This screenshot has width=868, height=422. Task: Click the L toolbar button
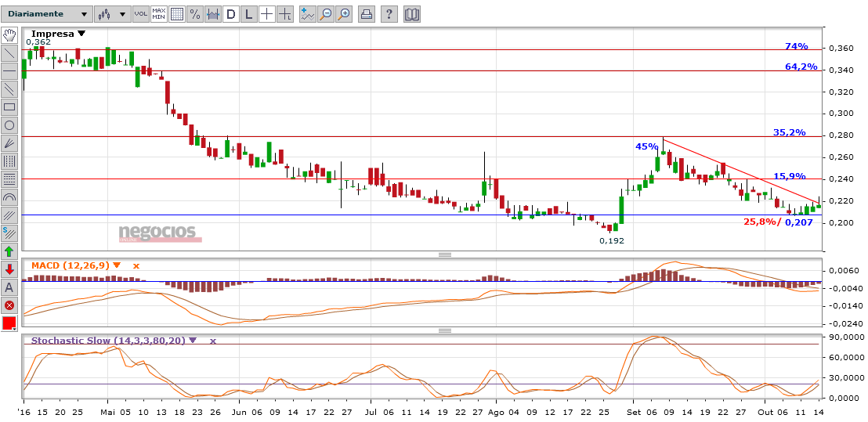[x=248, y=14]
